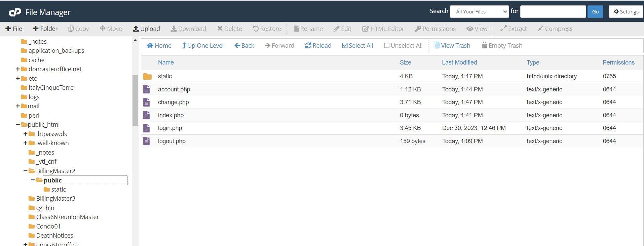Focus the search text field
The image size is (644, 246).
click(x=553, y=12)
